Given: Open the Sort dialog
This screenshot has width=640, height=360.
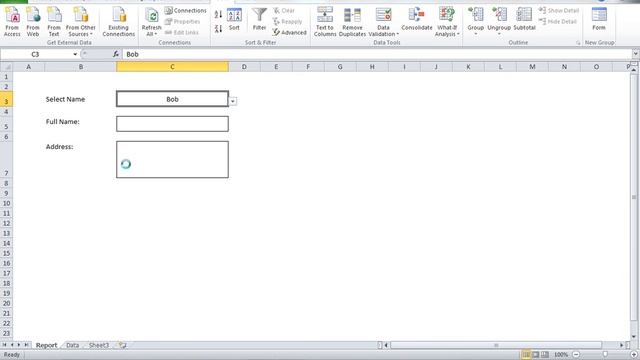Looking at the screenshot, I should coord(234,20).
